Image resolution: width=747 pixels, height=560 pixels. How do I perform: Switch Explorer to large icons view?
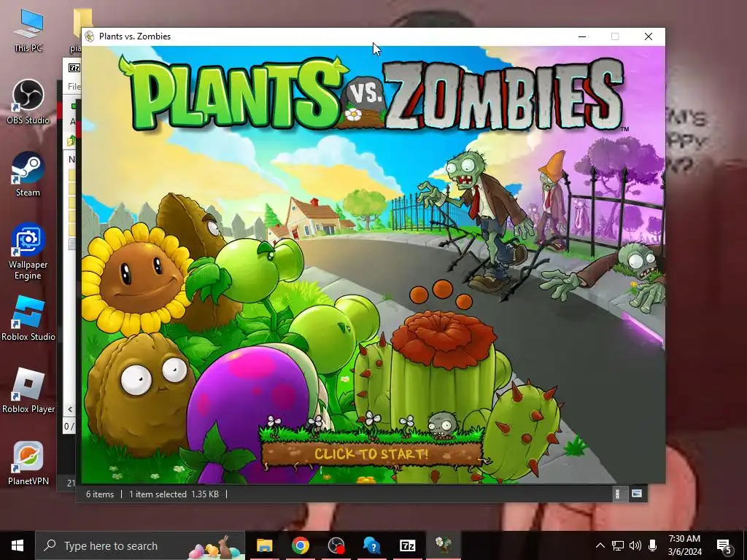[636, 494]
